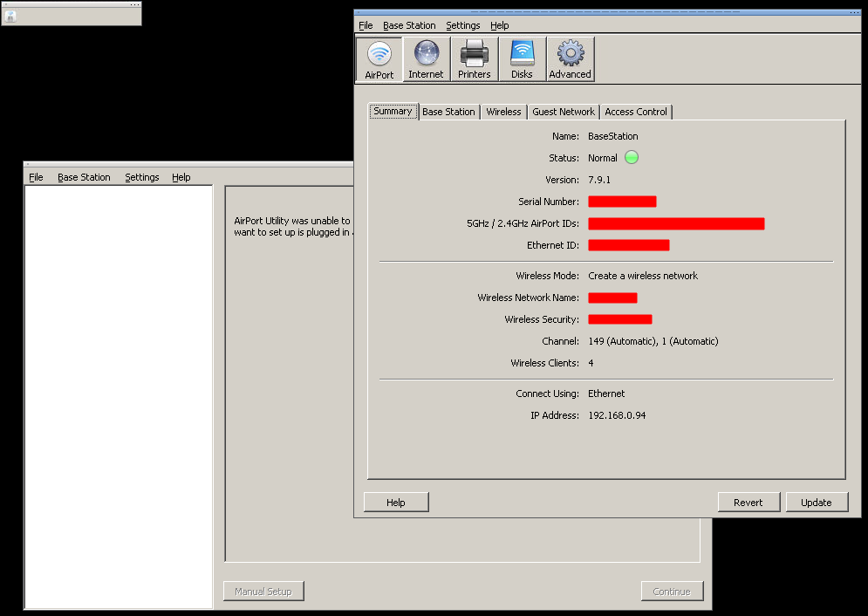Click the Wireless Security label
This screenshot has height=616, width=868.
coord(542,319)
